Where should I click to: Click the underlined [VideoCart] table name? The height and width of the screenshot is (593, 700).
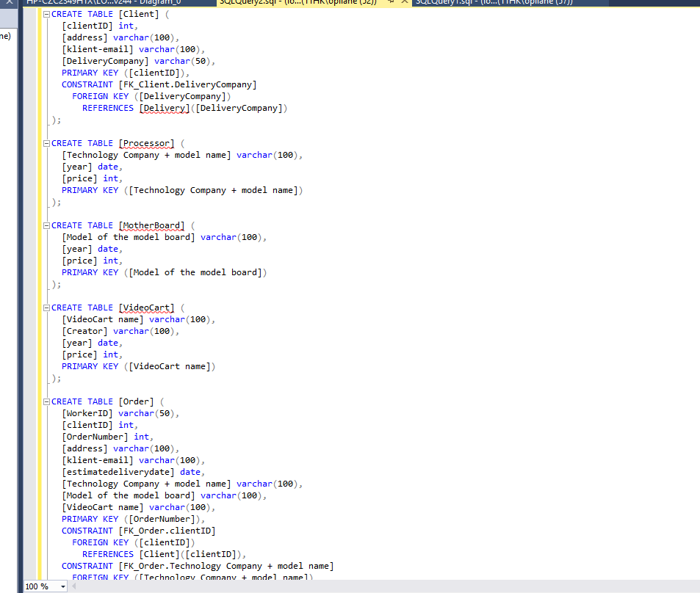146,308
